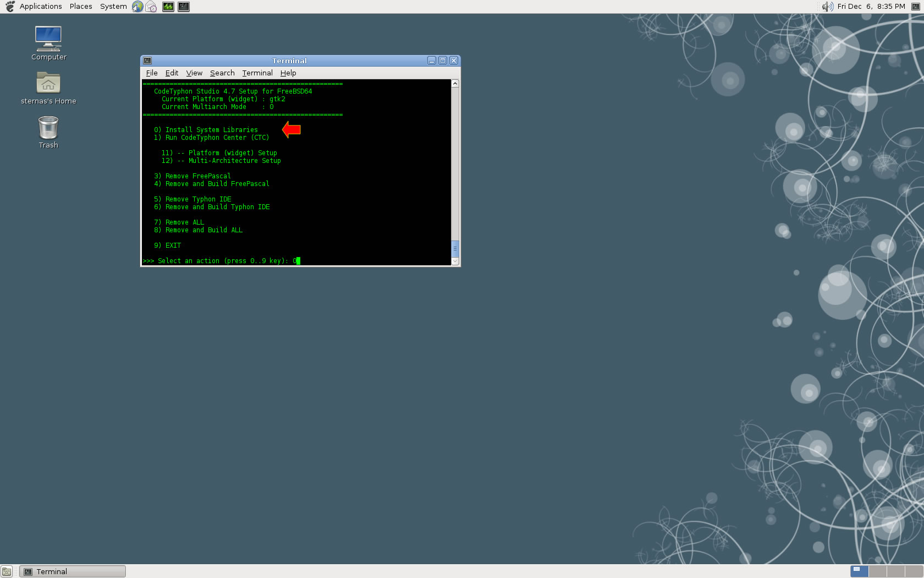Minimize the Terminal window
The image size is (924, 578).
click(x=432, y=61)
